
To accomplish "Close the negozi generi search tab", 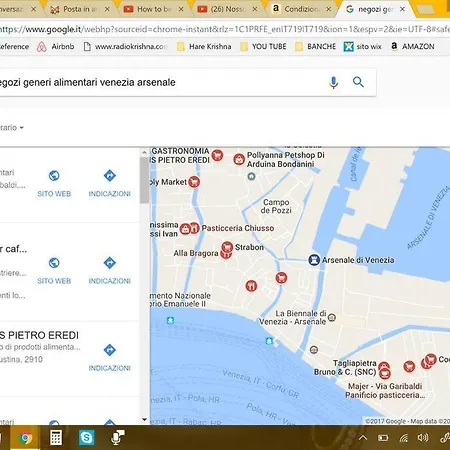I will click(402, 9).
